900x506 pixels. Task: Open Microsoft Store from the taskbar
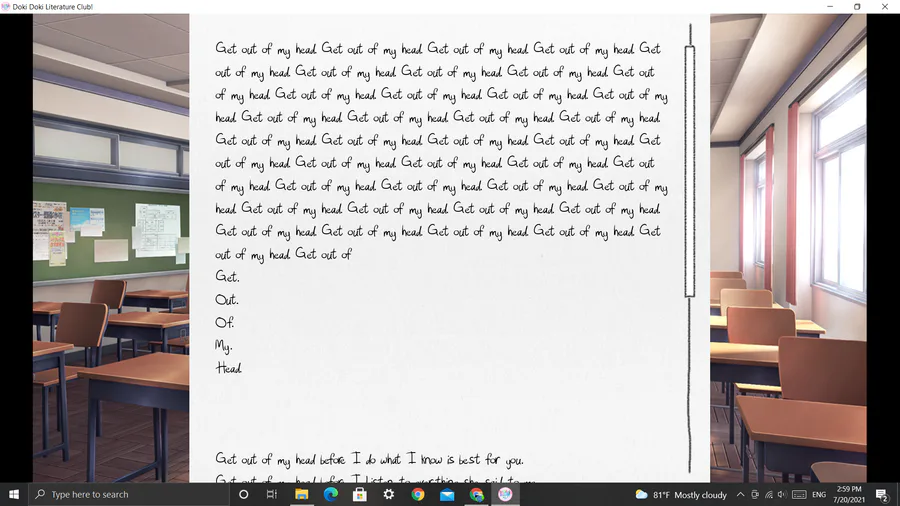click(360, 494)
